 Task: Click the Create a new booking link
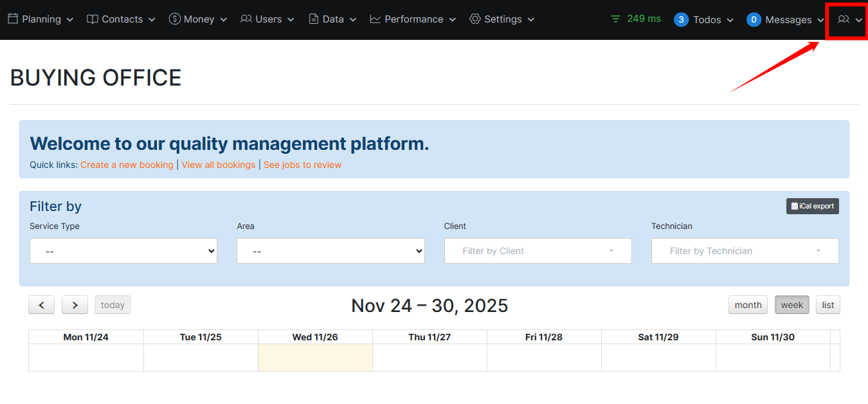tap(127, 165)
